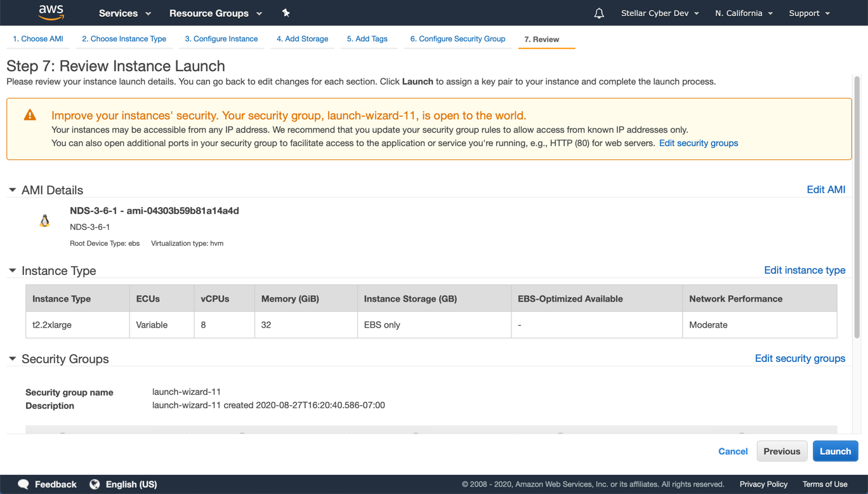Collapse the AMI Details section
Screen dimensions: 868x494
coord(11,189)
